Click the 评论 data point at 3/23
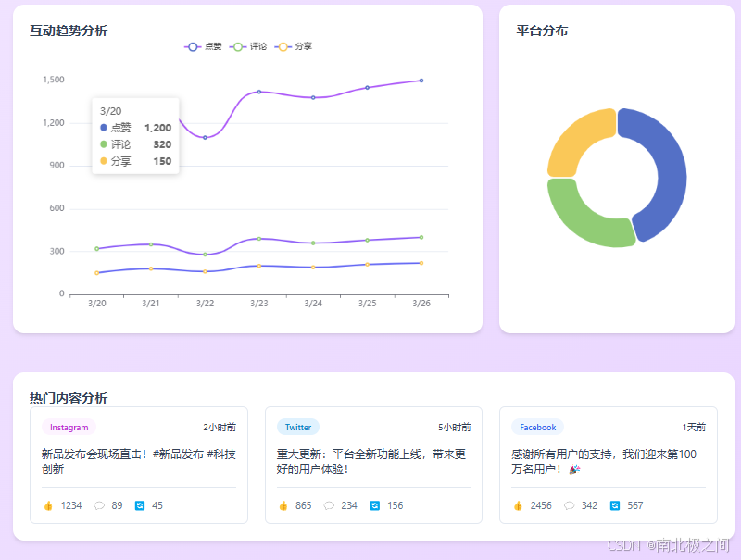 coord(259,239)
